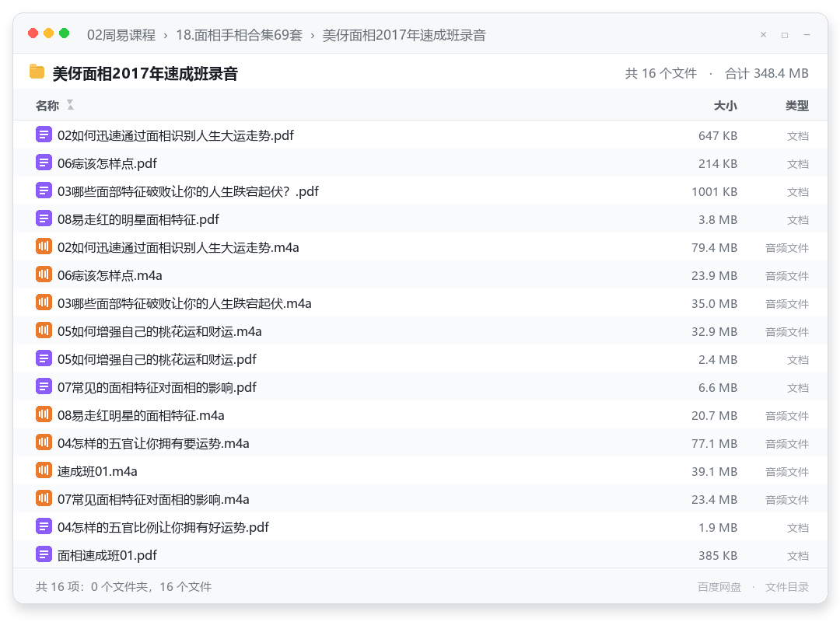The image size is (840, 622).
Task: Click the 共 16 项 status summary text
Action: point(123,587)
